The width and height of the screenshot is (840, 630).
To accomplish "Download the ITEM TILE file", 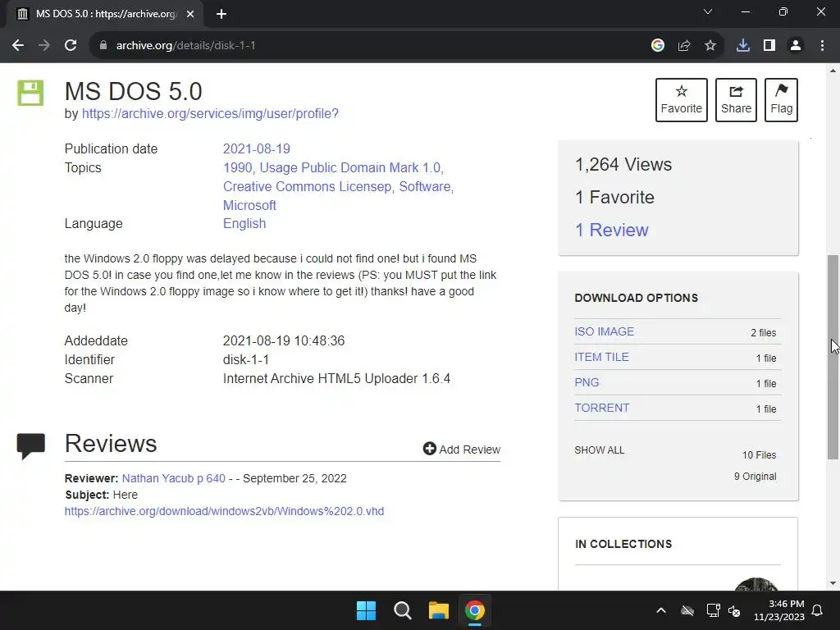I will [601, 357].
